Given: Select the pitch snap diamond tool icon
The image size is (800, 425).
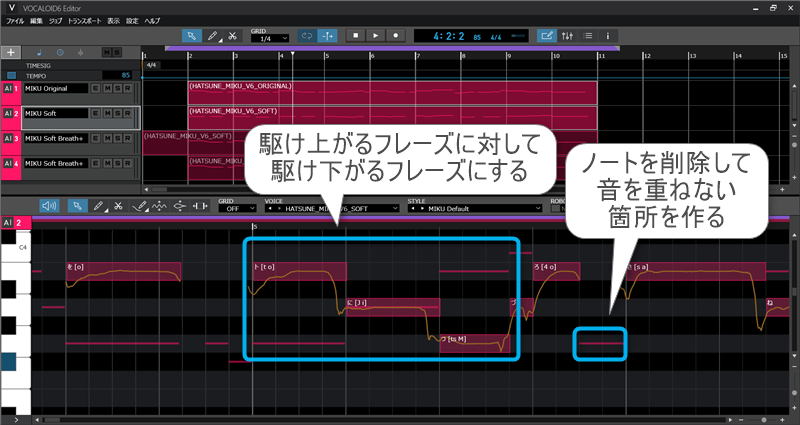Looking at the screenshot, I should pyautogui.click(x=180, y=206).
